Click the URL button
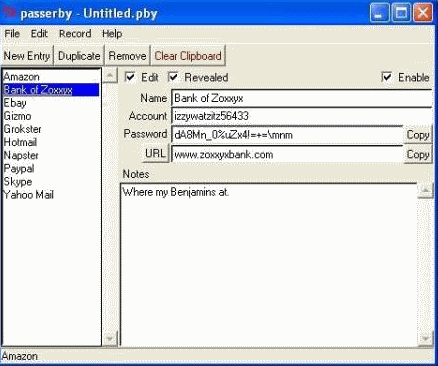Screen dimensions: 438x366 [x=155, y=153]
